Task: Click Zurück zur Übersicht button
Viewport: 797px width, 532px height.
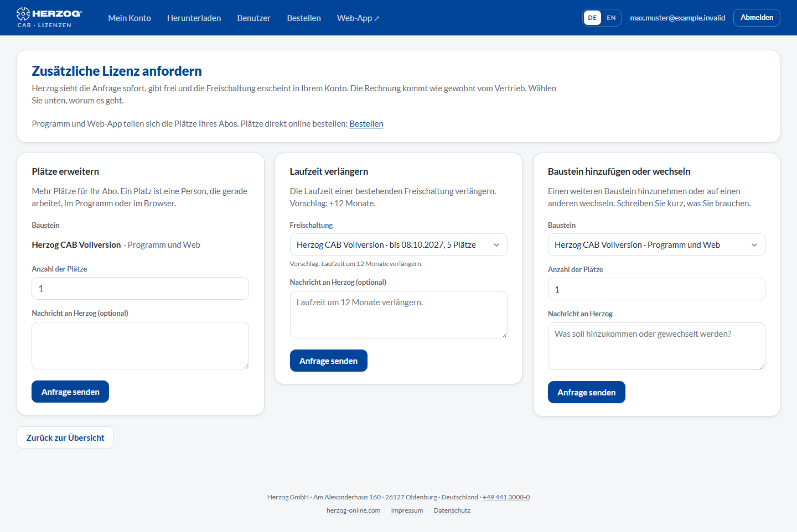Action: 65,437
